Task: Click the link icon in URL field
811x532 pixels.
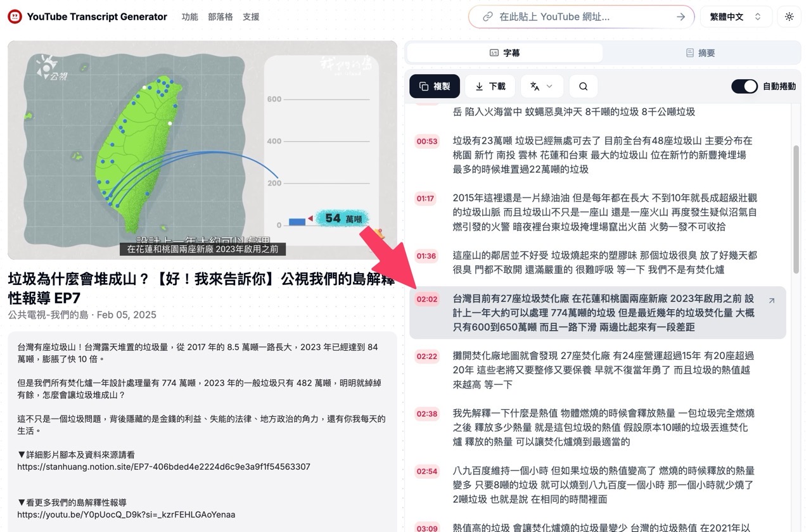Action: pos(487,17)
